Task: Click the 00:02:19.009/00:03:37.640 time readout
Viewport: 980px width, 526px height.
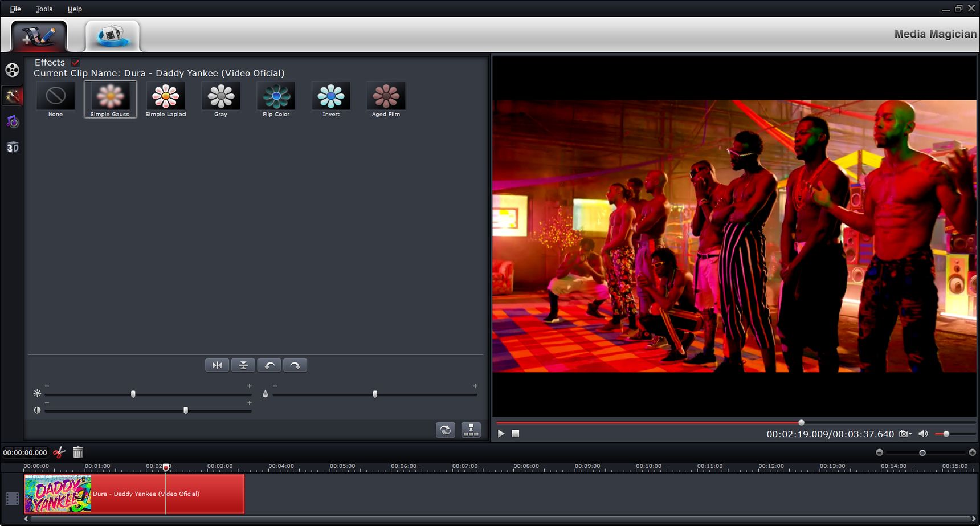Action: [x=830, y=434]
